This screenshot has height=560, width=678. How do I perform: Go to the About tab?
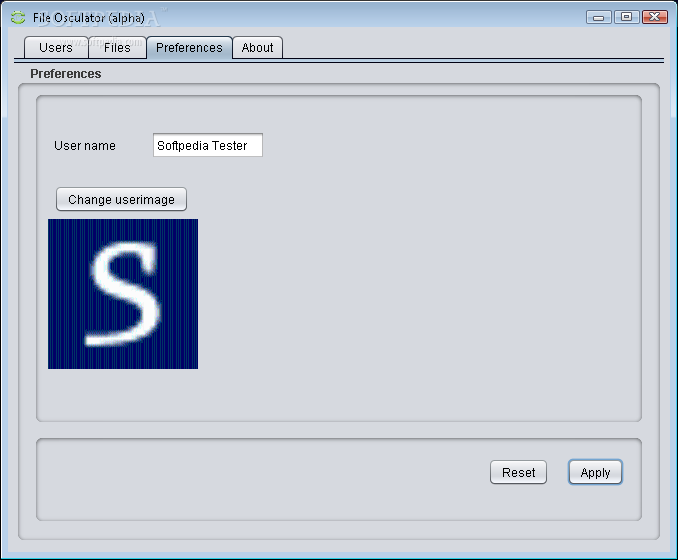(x=257, y=48)
